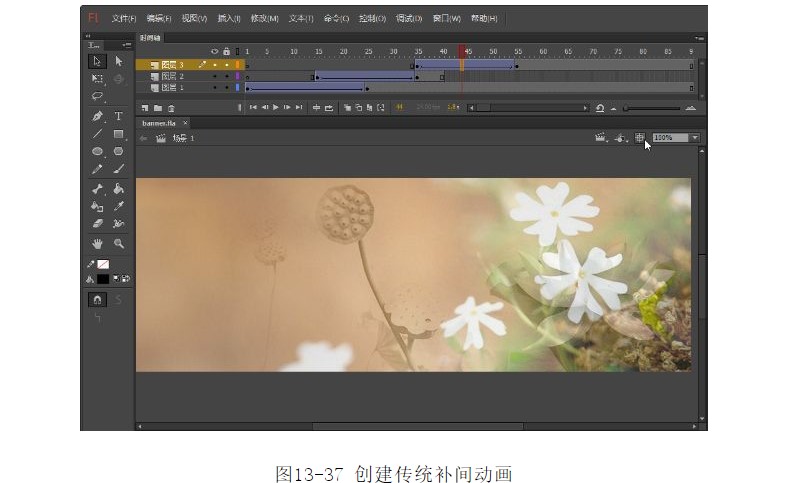Select the Hand tool
Viewport: 804px width, 483px height.
pyautogui.click(x=97, y=243)
